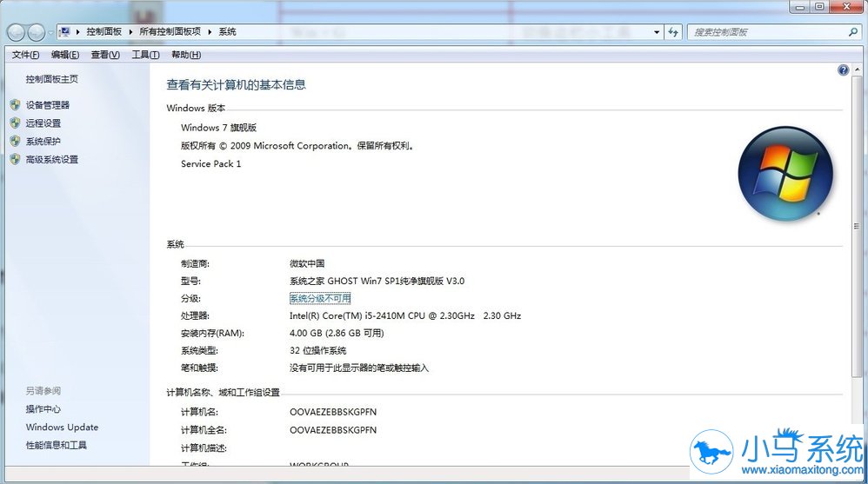Select manufacturer value 微软中国
Screen dimensions: 868x484
pos(307,263)
